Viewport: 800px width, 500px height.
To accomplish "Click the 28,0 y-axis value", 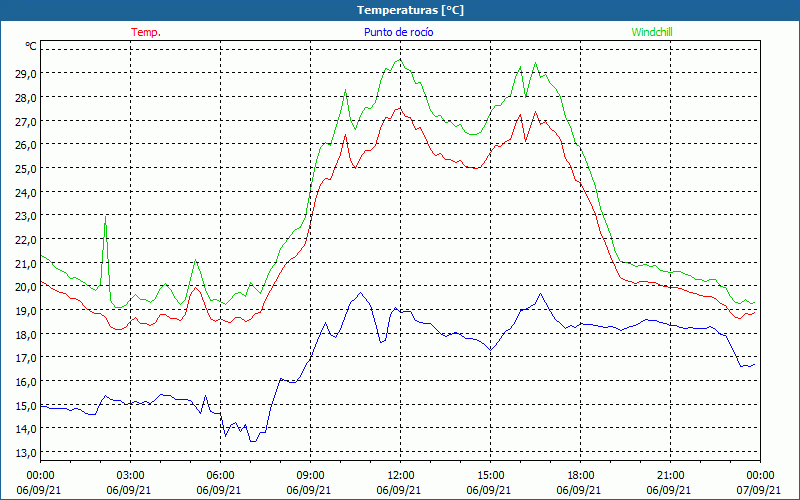I will 26,97.
